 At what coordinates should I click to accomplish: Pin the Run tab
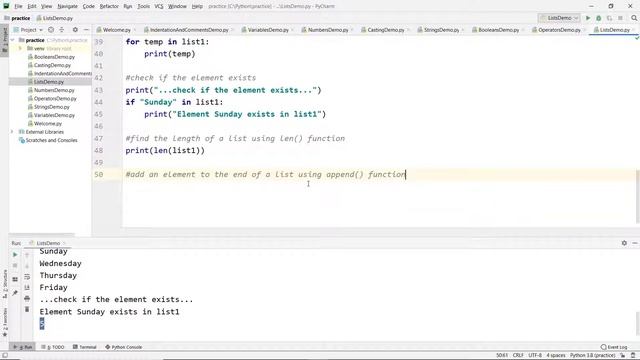click(x=15, y=293)
